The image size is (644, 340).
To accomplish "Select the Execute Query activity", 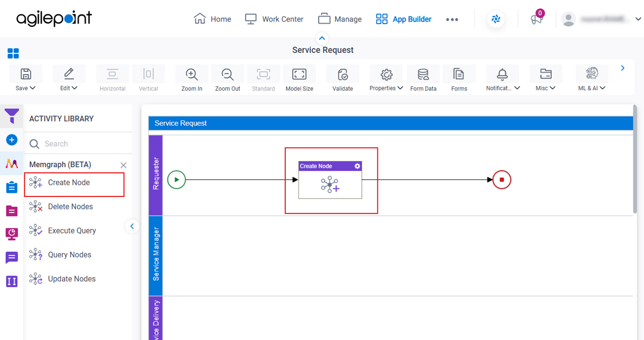I will pyautogui.click(x=71, y=231).
